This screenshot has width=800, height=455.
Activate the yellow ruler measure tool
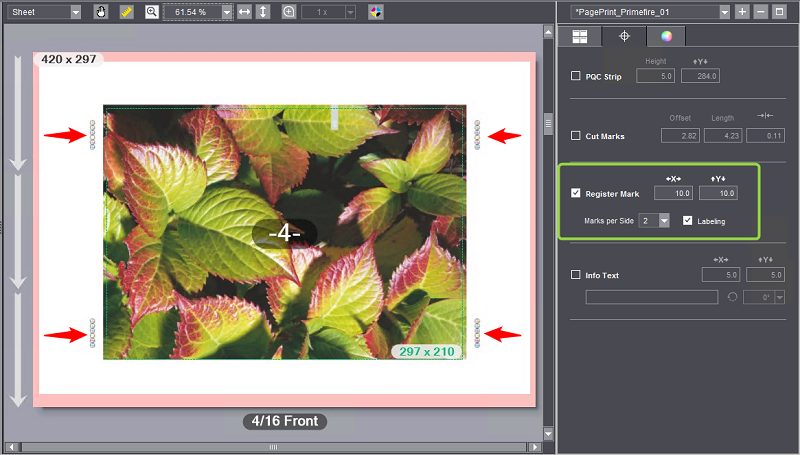click(126, 12)
